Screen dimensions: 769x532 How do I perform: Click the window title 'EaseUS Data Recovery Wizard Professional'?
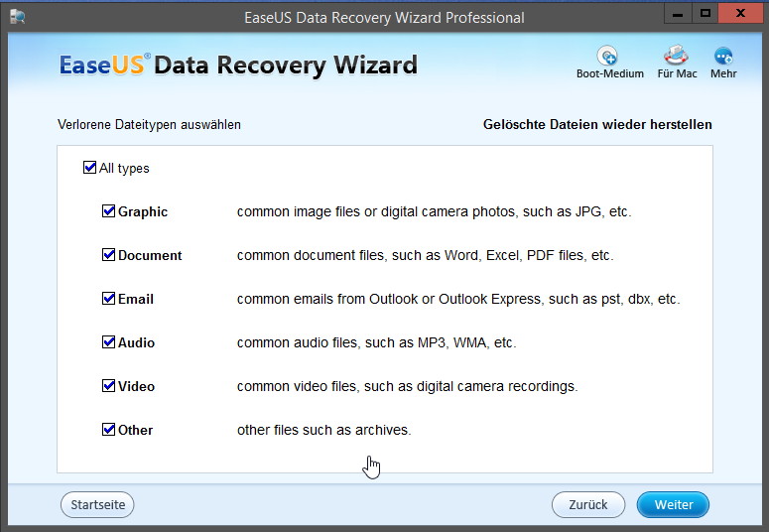pyautogui.click(x=385, y=18)
